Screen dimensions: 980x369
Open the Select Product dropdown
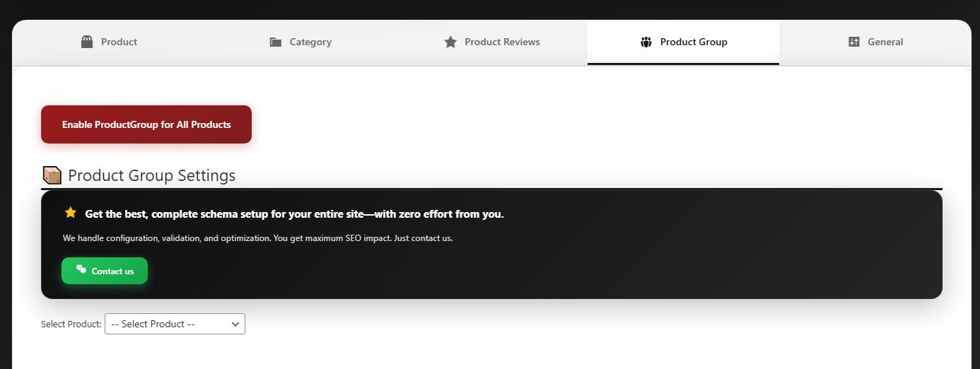(x=175, y=324)
